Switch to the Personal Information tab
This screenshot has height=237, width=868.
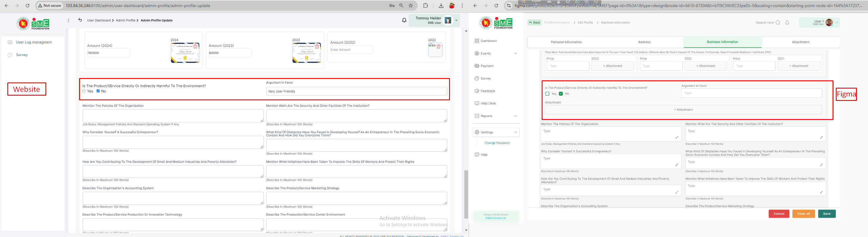(x=566, y=42)
